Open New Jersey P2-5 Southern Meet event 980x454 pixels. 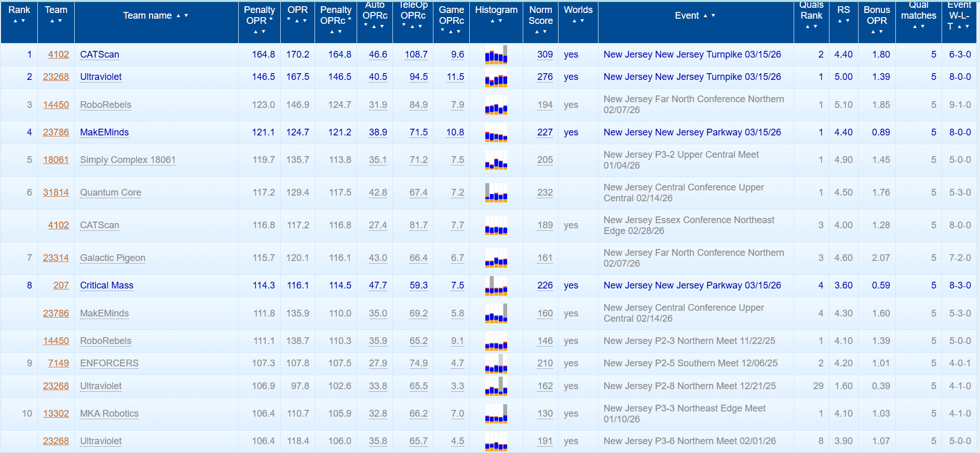pos(690,363)
